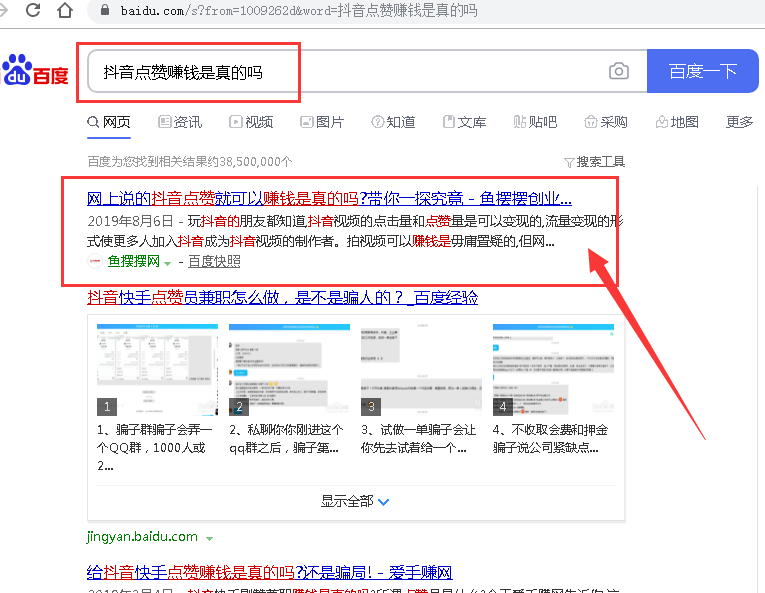Click caption 1、骗子群骗子会弄一个QQ群
This screenshot has height=593, width=765.
155,448
